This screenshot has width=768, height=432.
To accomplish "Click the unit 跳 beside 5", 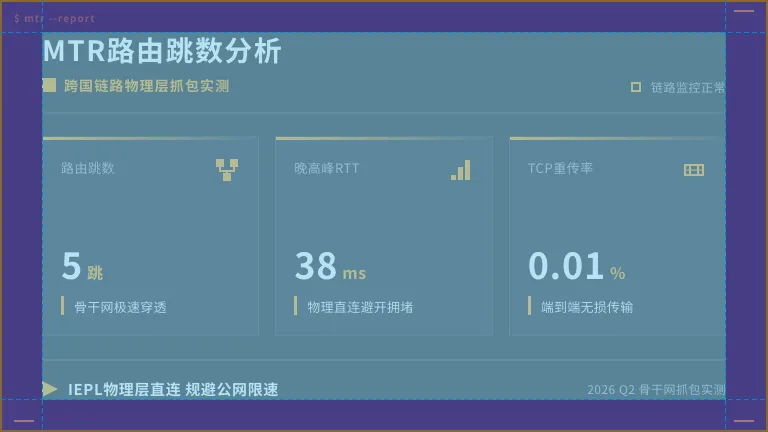I will (x=95, y=272).
